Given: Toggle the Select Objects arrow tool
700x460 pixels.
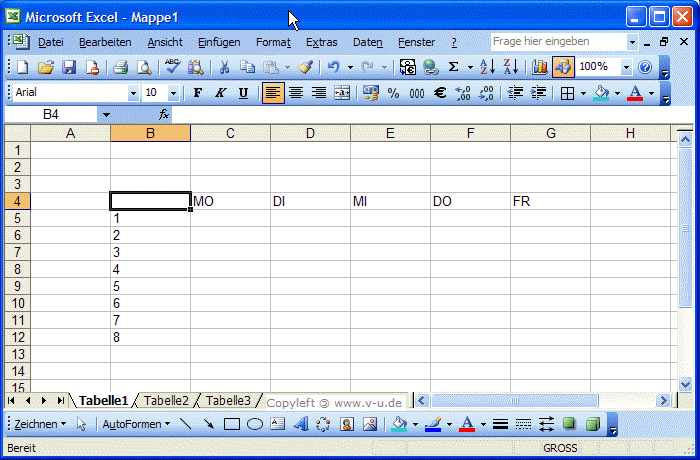Looking at the screenshot, I should coord(81,424).
